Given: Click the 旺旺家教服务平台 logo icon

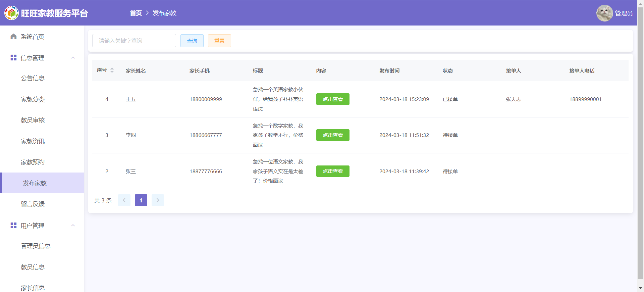Looking at the screenshot, I should pyautogui.click(x=11, y=13).
